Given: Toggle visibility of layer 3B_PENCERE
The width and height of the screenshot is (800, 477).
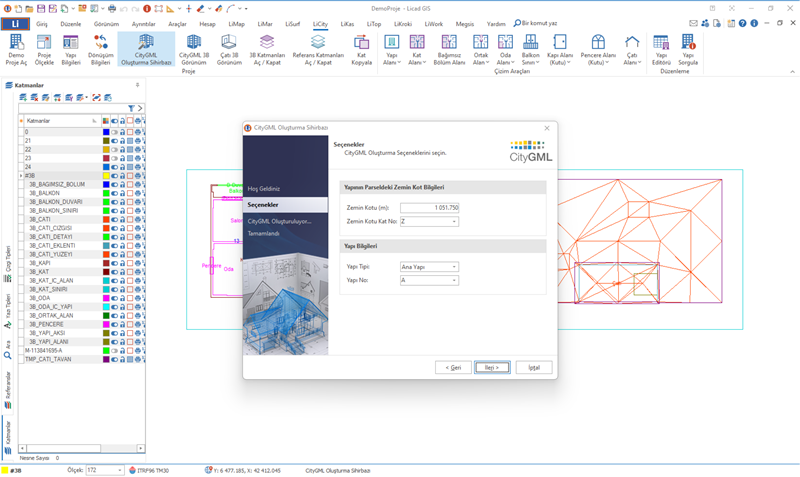Looking at the screenshot, I should [x=114, y=324].
